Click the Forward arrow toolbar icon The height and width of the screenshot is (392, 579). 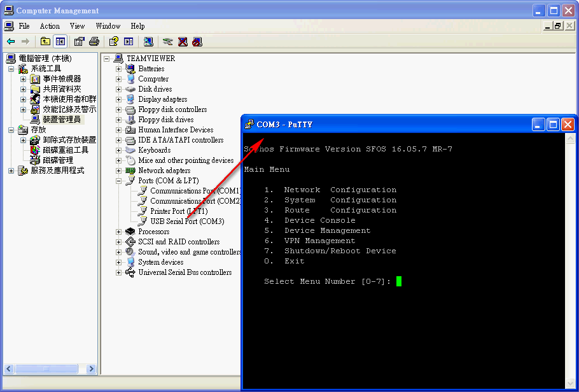(x=25, y=42)
